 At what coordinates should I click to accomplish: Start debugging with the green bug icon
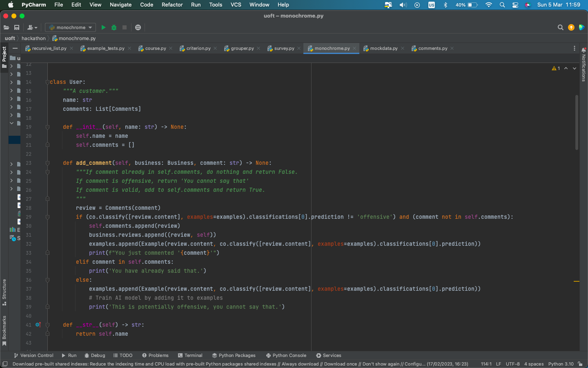click(x=114, y=27)
